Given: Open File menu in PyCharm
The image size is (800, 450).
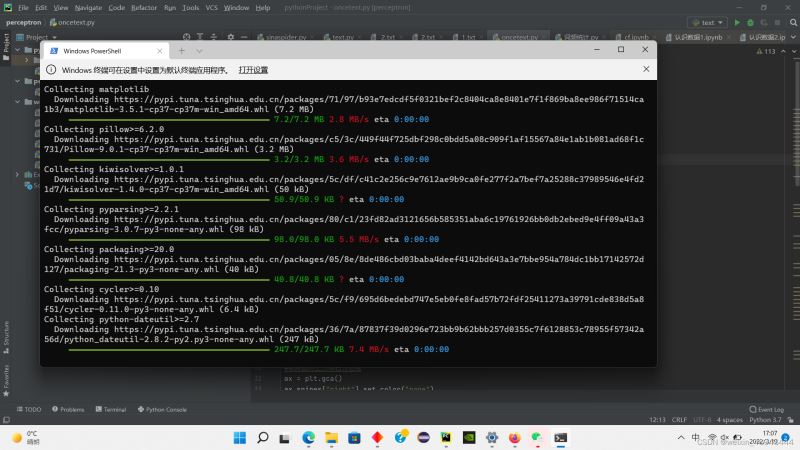Looking at the screenshot, I should (23, 8).
